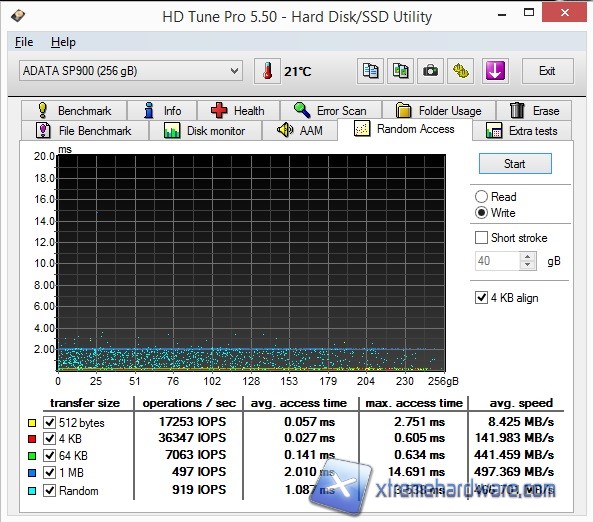Click the 21°C temperature reading
Viewport: 593px width, 522px height.
tap(298, 71)
